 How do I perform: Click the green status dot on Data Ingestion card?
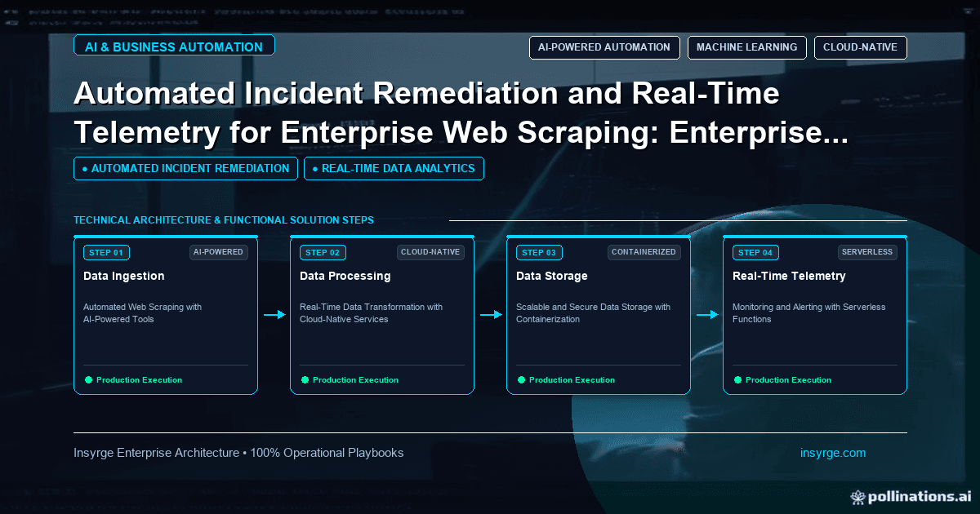(x=89, y=379)
